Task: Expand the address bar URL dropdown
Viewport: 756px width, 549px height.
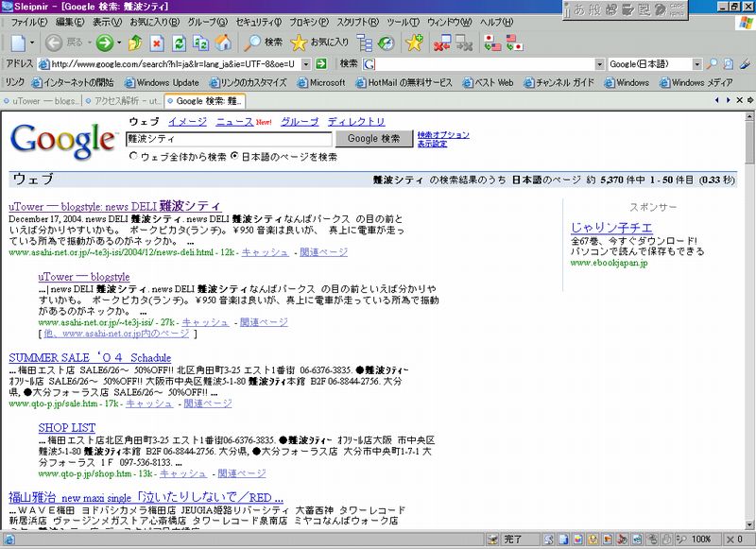Action: point(305,63)
